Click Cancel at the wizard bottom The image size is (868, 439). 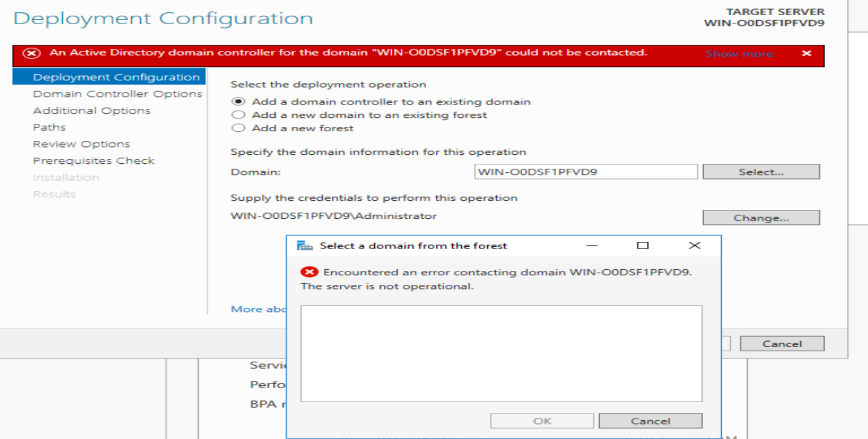[x=782, y=343]
